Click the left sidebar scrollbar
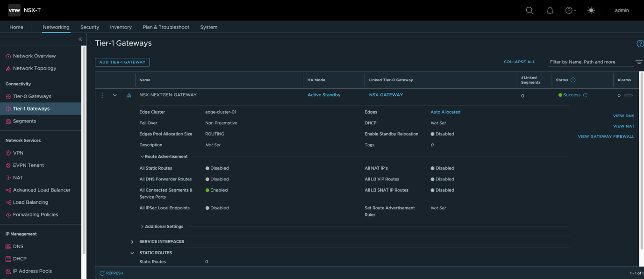644x279 pixels. (84, 150)
